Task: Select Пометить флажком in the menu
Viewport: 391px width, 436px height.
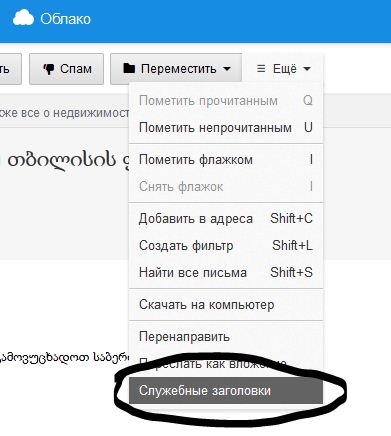Action: tap(226, 160)
